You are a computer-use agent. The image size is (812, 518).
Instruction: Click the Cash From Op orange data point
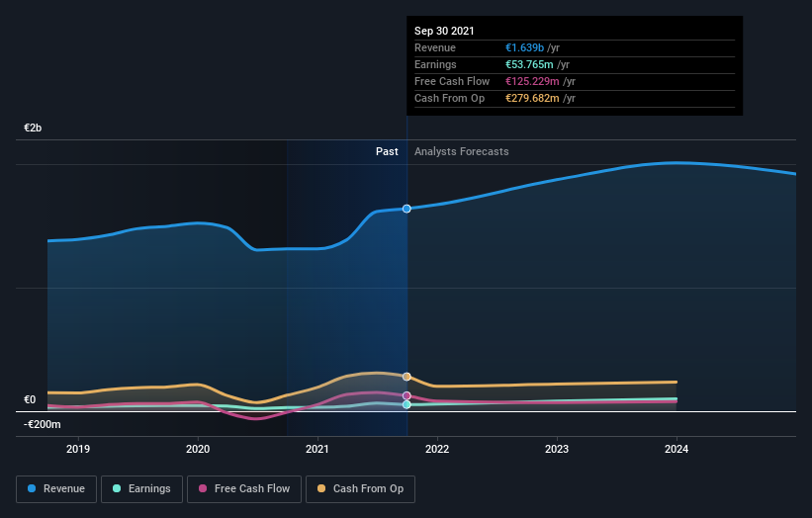click(406, 377)
